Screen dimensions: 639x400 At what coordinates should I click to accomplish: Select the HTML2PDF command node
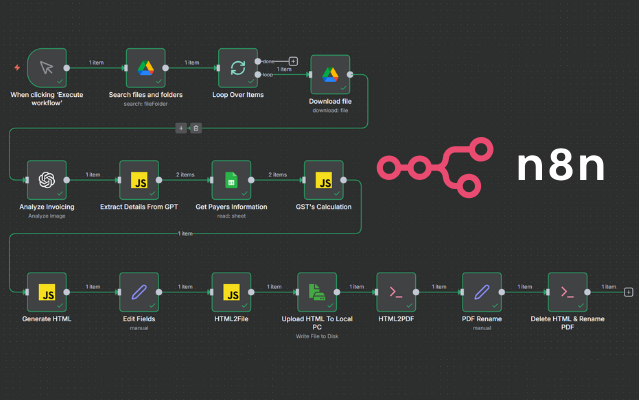pos(396,291)
